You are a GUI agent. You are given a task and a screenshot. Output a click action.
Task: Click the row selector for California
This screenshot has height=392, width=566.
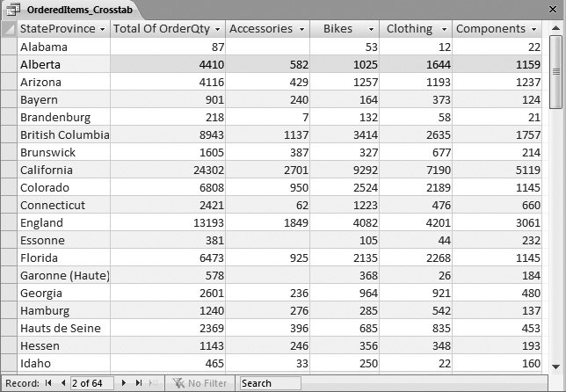pos(9,170)
